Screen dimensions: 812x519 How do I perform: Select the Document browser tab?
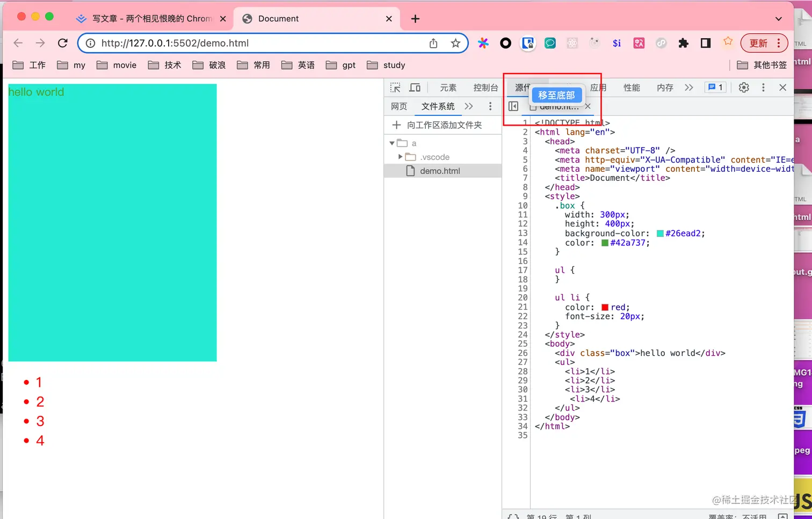pyautogui.click(x=318, y=19)
